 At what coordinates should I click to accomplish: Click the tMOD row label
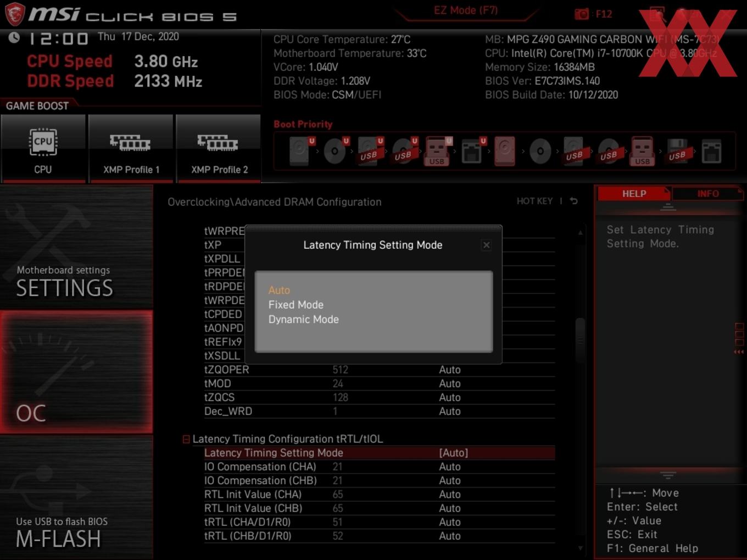[218, 383]
